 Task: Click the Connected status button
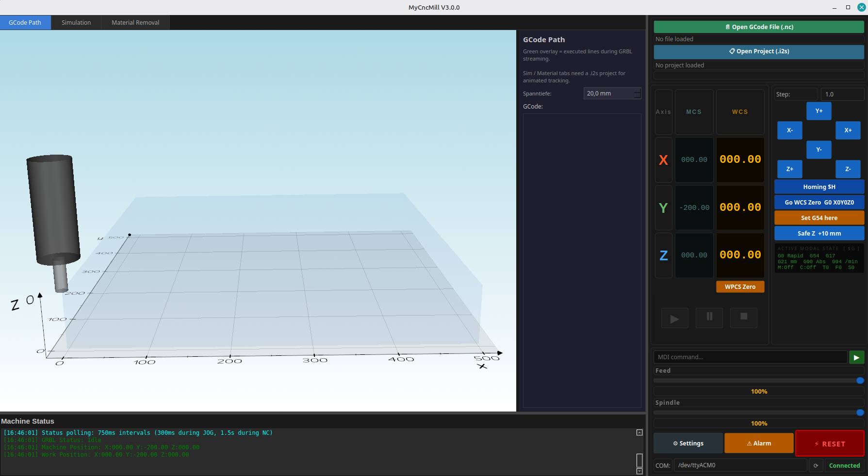click(844, 466)
